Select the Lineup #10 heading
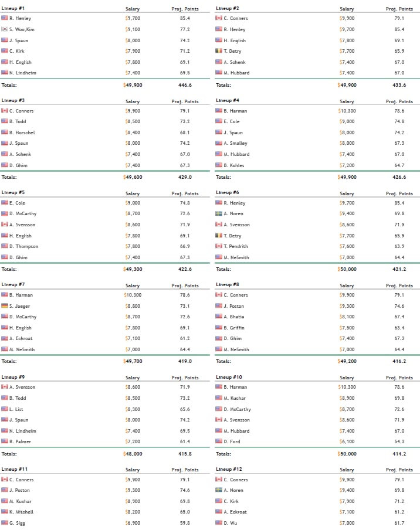Screen dimensions: 420x530 tap(229, 377)
